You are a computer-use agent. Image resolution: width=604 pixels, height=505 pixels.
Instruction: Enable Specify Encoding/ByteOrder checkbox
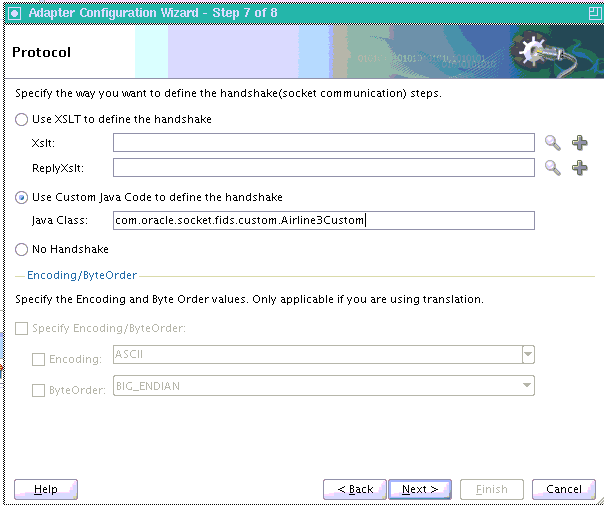pyautogui.click(x=21, y=329)
